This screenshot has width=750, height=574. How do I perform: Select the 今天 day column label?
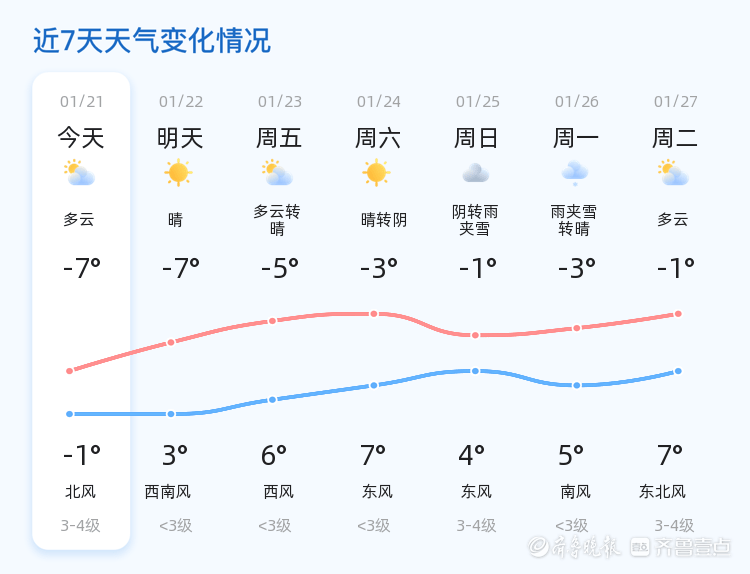[81, 138]
